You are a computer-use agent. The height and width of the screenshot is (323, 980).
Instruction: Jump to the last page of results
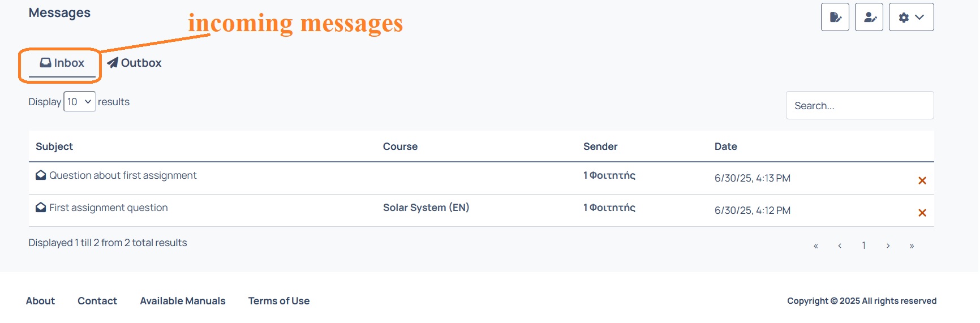(x=912, y=246)
